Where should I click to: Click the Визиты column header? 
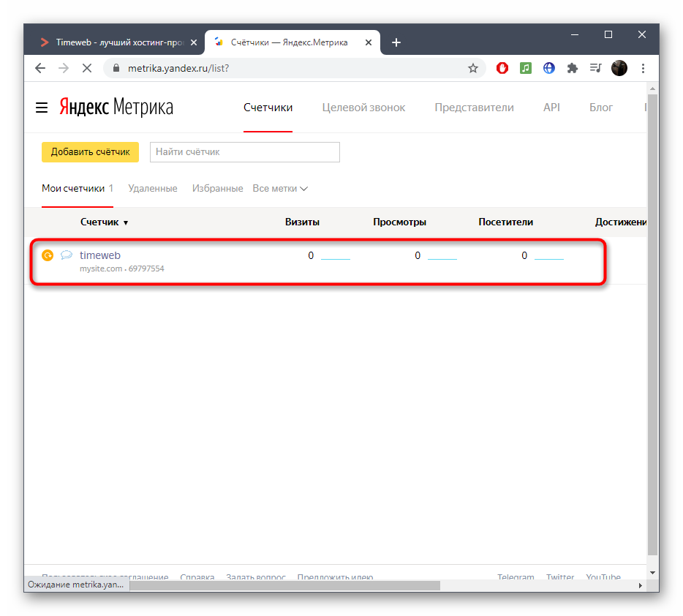[x=302, y=222]
